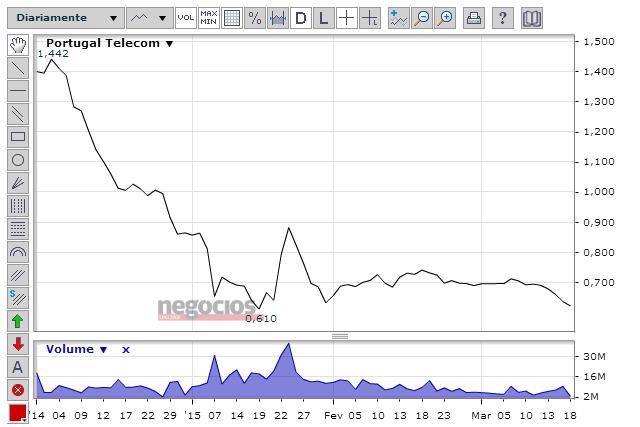Click the Fev label on time axis
This screenshot has width=640, height=427.
[333, 415]
